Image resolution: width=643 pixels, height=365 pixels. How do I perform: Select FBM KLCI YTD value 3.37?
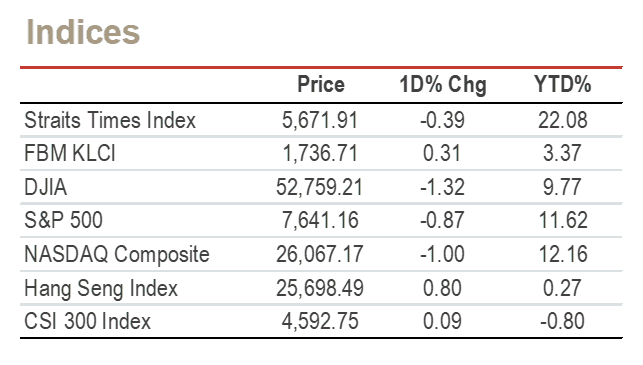[x=562, y=154]
